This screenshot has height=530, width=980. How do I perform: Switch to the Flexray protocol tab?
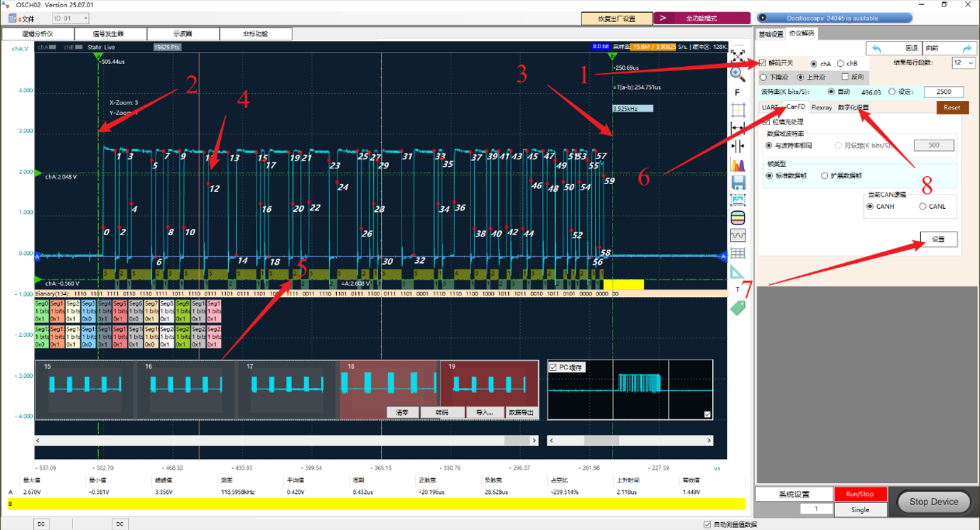pos(822,107)
